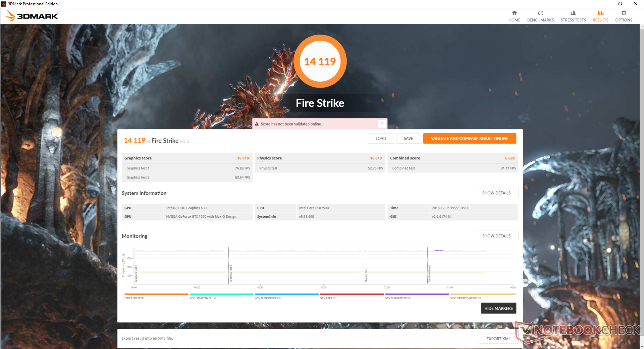Open the Options gear icon
The image size is (644, 349).
tap(624, 13)
